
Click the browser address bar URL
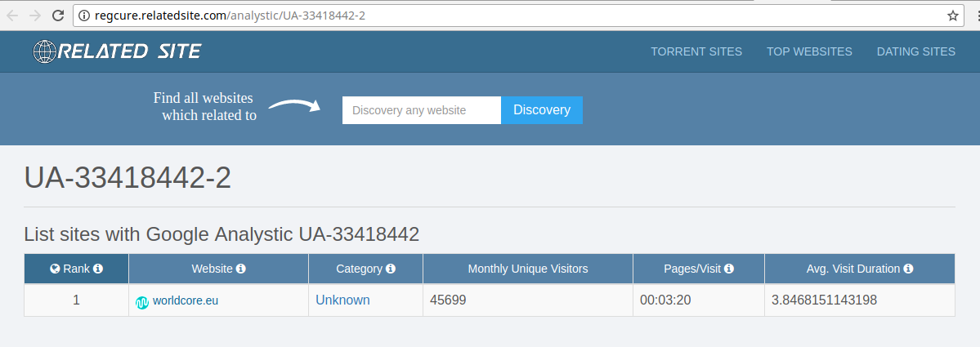click(230, 16)
